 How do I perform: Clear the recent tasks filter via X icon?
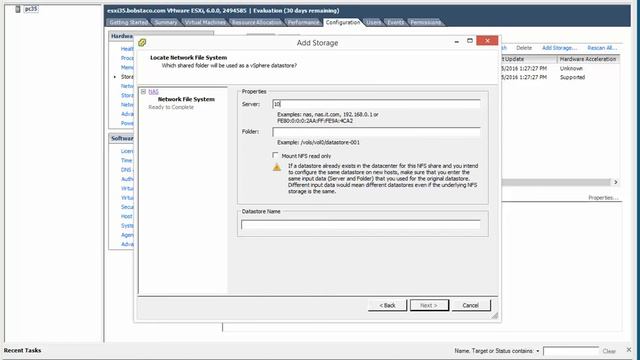pyautogui.click(x=629, y=350)
